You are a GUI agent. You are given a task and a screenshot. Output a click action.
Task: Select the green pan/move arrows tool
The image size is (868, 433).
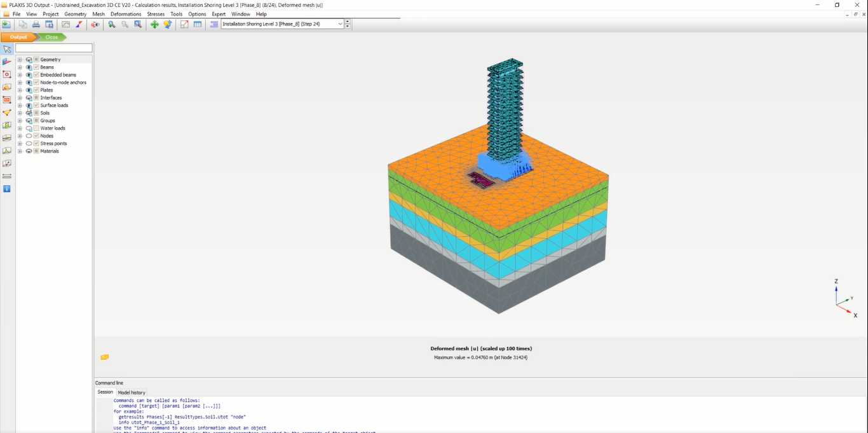(154, 24)
